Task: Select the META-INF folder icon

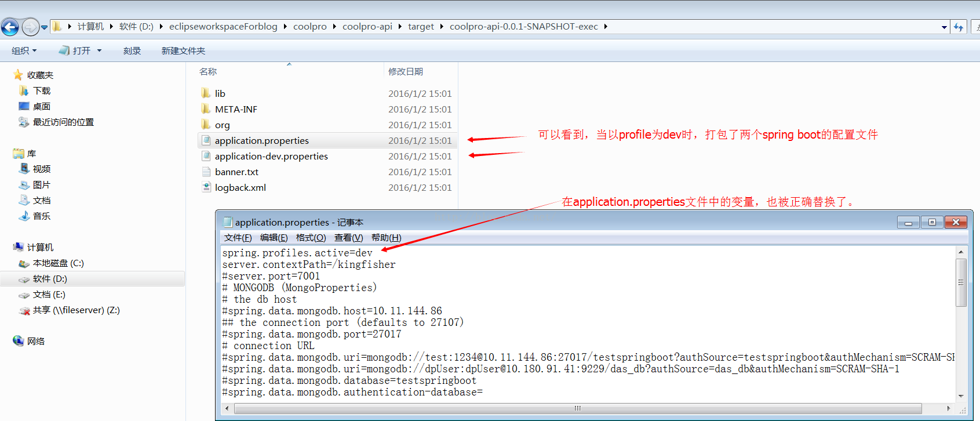Action: pyautogui.click(x=206, y=109)
